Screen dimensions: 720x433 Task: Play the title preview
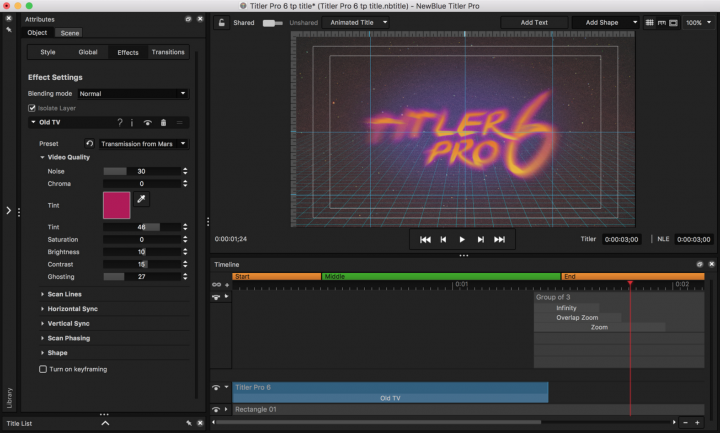[462, 239]
